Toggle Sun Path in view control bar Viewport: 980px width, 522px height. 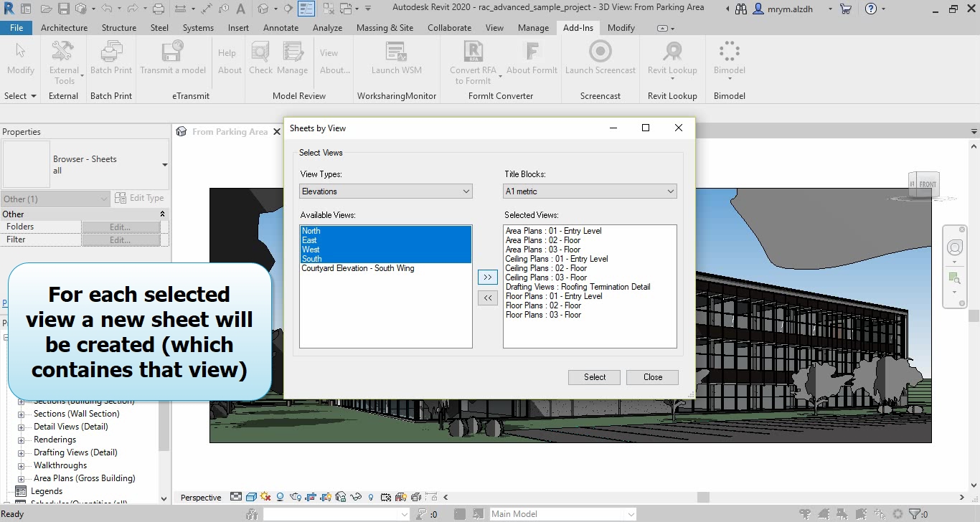coord(265,497)
